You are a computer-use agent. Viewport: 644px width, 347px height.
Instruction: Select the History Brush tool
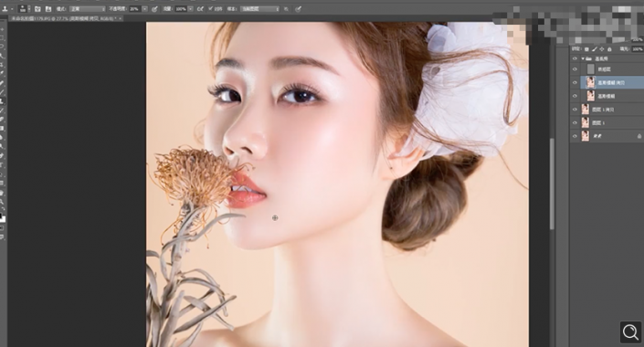click(x=3, y=110)
